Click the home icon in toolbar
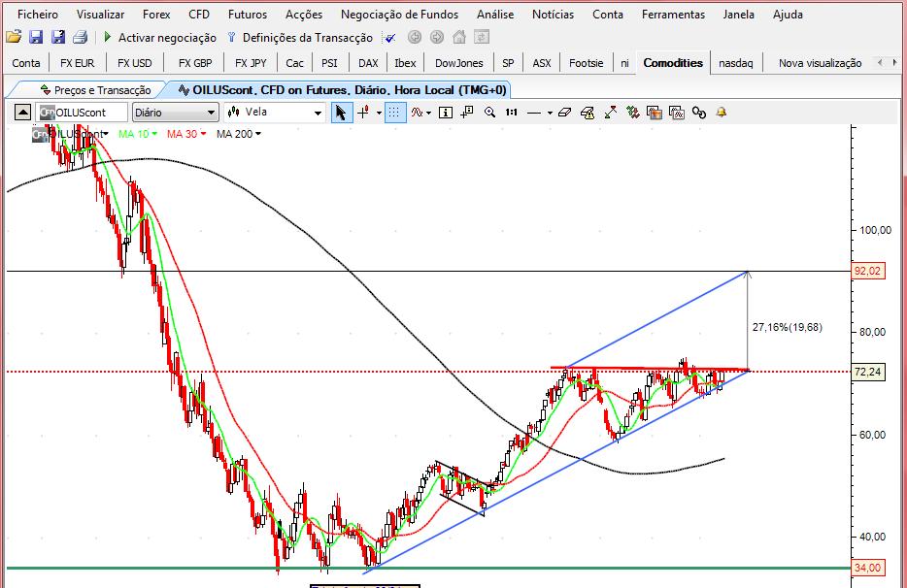This screenshot has height=588, width=907. (x=459, y=37)
